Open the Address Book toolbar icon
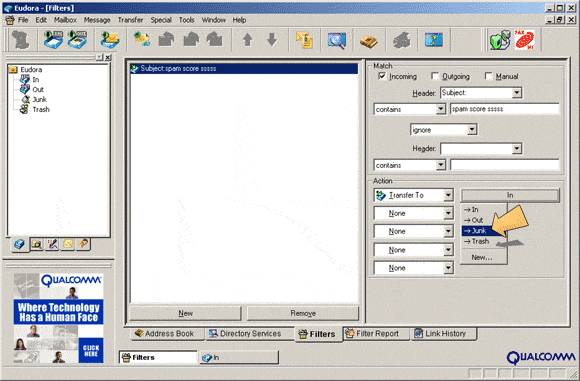Viewport: 580px width, 381px height. [369, 40]
